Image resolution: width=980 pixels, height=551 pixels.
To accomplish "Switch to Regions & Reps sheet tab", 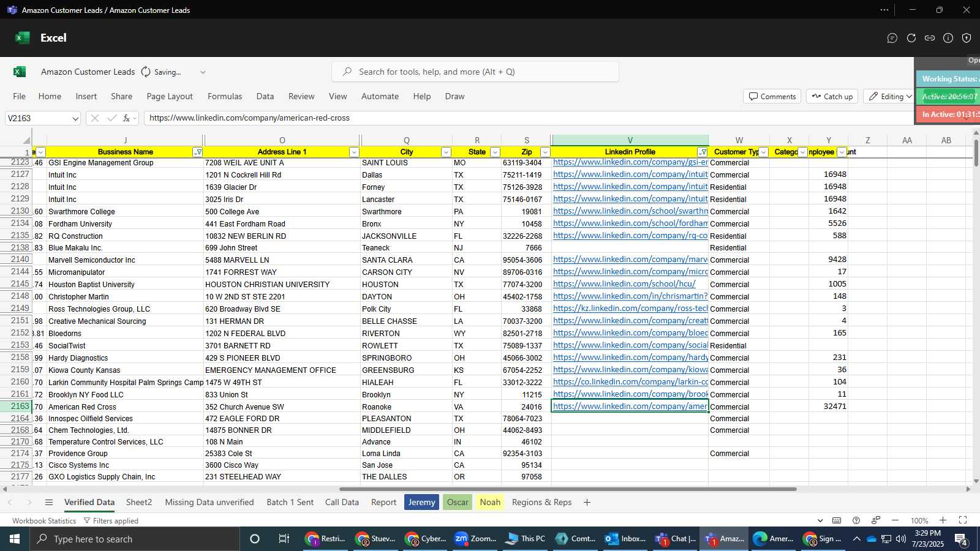I will tap(541, 502).
